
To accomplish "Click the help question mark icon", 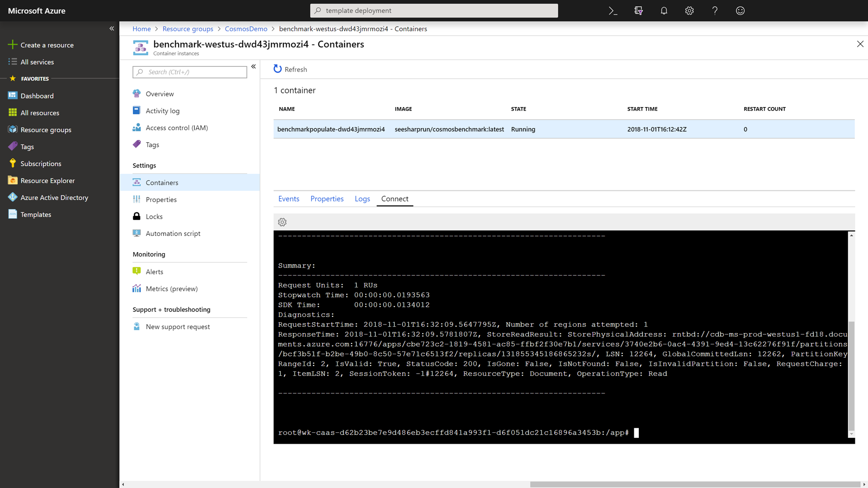I will (715, 11).
